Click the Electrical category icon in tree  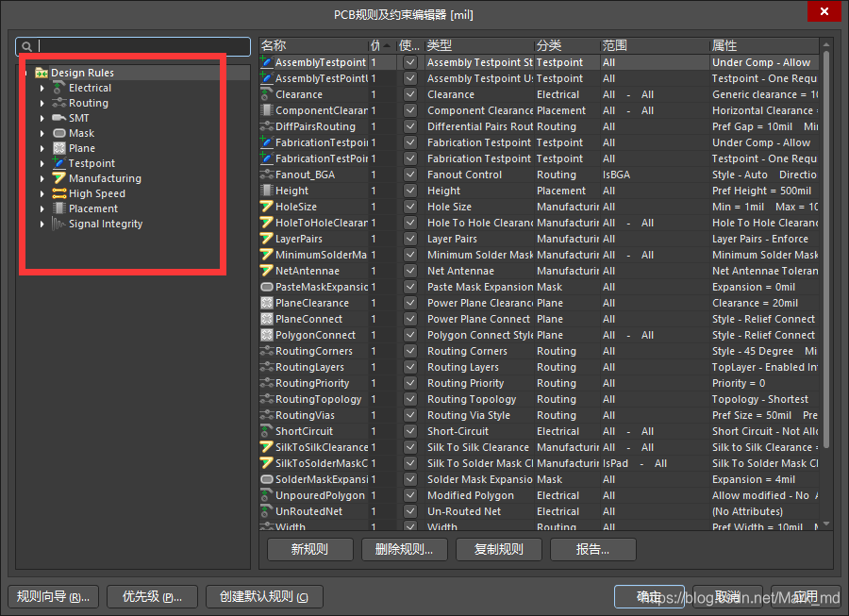pos(58,88)
